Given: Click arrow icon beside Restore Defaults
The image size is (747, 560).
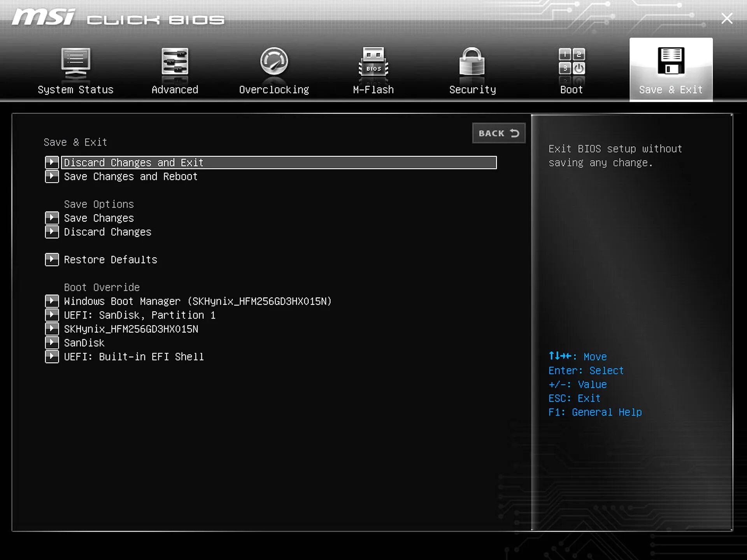Looking at the screenshot, I should [x=52, y=259].
